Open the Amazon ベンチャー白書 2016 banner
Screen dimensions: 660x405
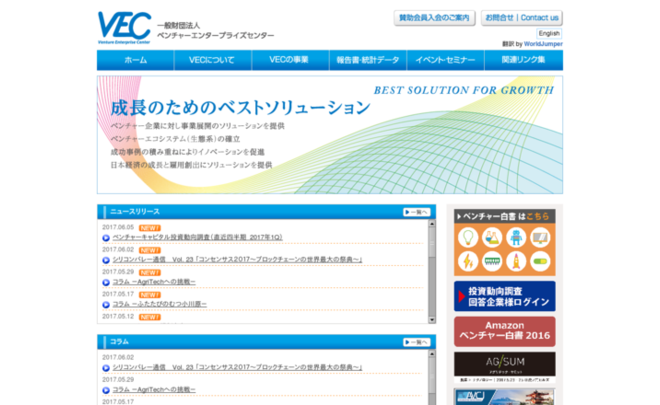click(504, 331)
